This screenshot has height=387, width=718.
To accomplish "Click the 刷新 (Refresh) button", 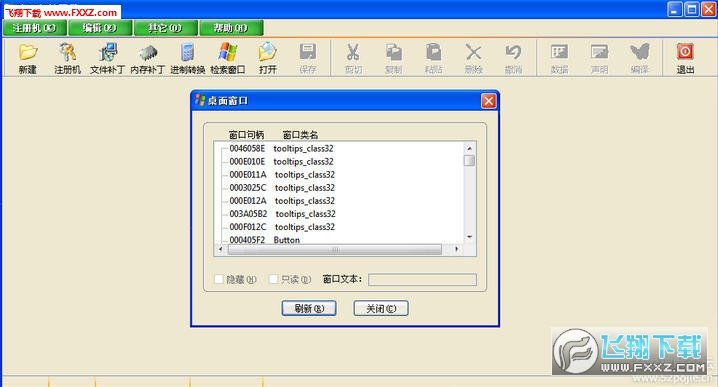I will click(x=309, y=308).
